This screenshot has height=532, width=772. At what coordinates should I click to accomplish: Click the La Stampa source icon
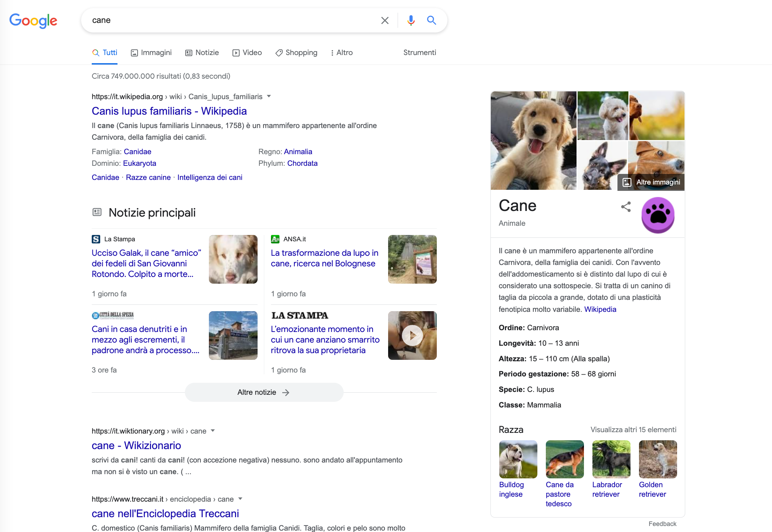point(96,239)
